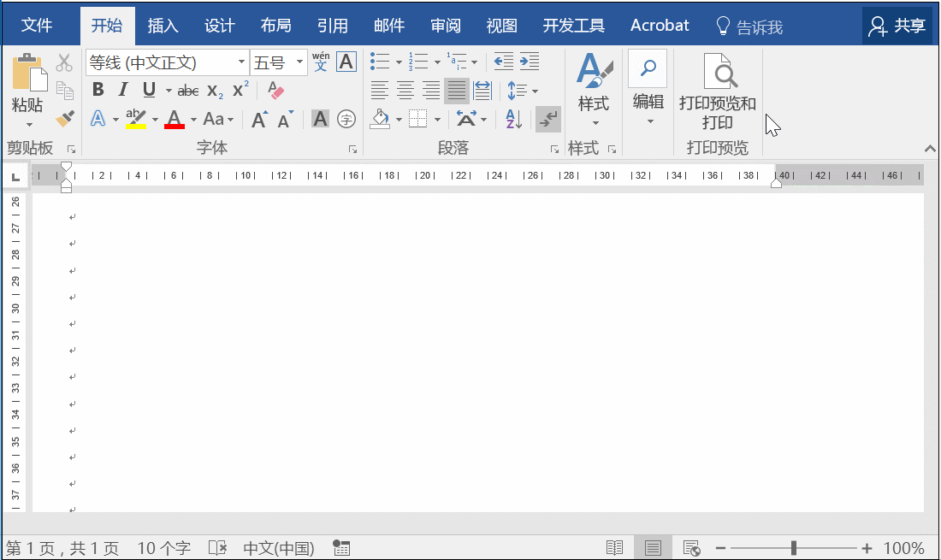This screenshot has height=560, width=941.
Task: Align text left
Action: tap(379, 91)
